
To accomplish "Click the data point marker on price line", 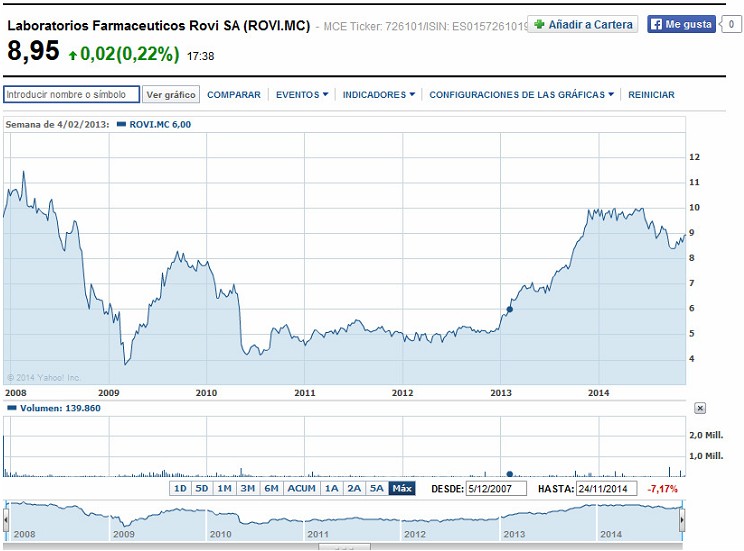I will [510, 309].
